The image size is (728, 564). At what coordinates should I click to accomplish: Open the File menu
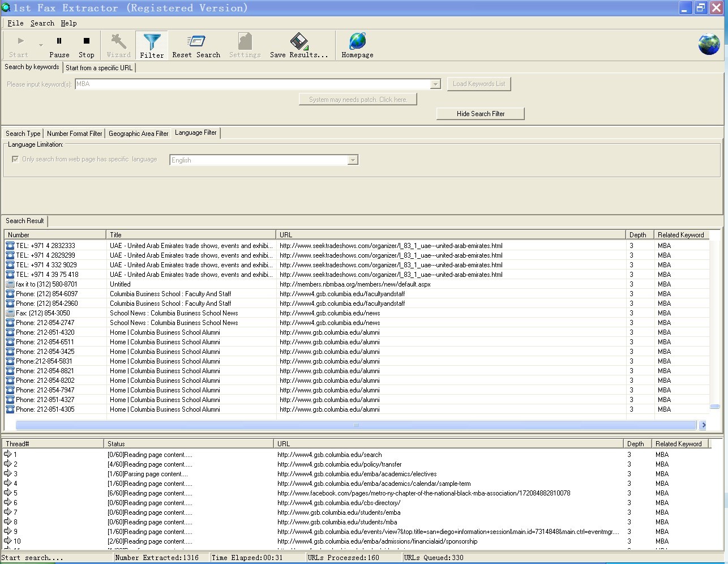15,23
